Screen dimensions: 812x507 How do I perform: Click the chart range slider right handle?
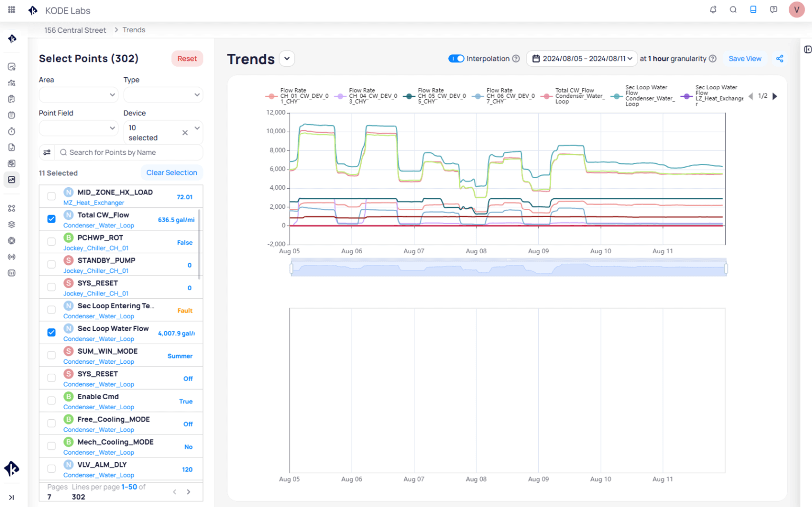coord(726,269)
